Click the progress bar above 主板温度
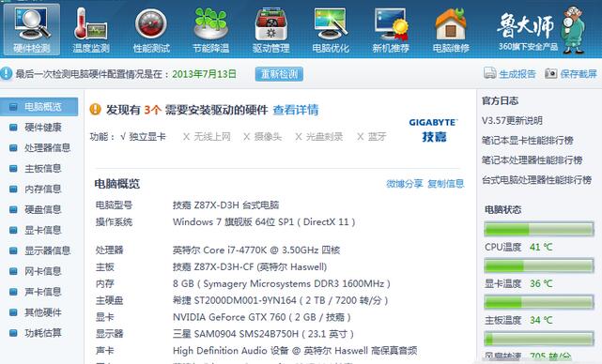This screenshot has width=602, height=364. click(x=539, y=302)
